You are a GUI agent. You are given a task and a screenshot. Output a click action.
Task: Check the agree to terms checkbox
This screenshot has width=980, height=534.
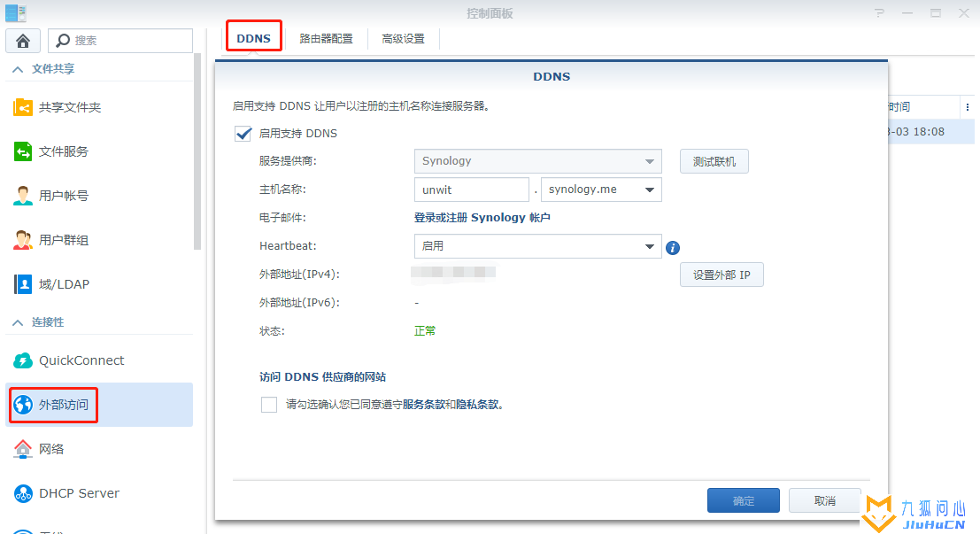pyautogui.click(x=269, y=405)
